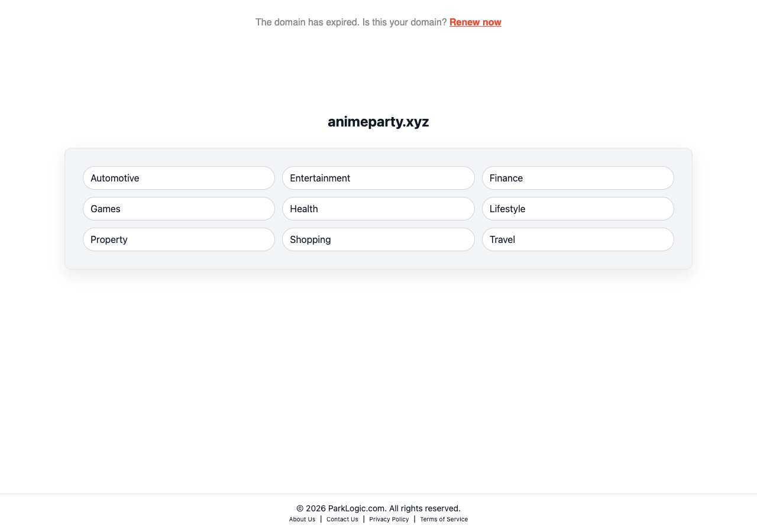
Task: Open the Terms of Service link
Action: coord(444,520)
